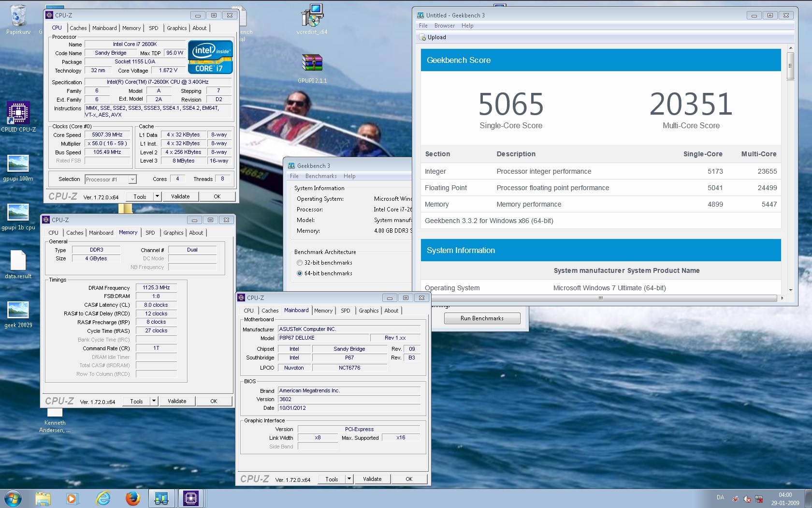
Task: Click the Floating Point row in results table
Action: click(601, 188)
